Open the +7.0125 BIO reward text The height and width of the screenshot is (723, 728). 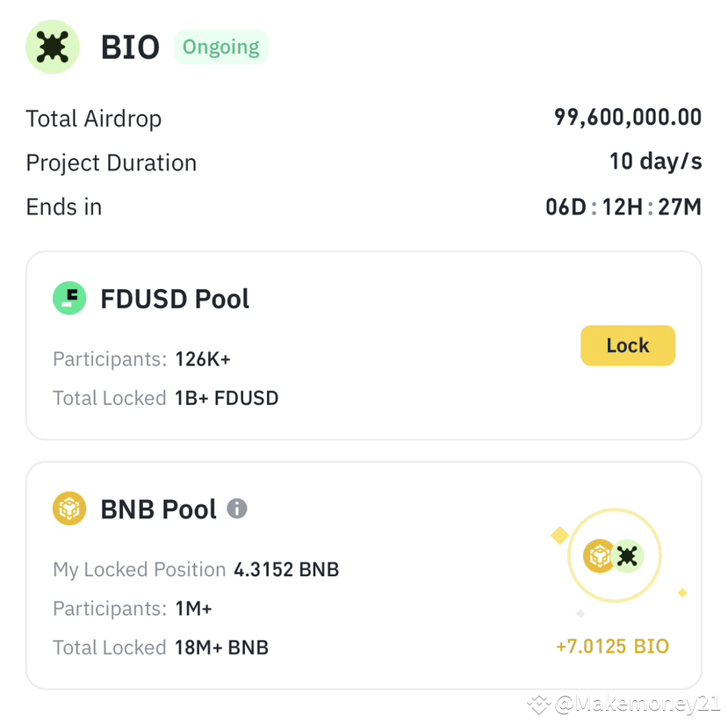point(612,647)
